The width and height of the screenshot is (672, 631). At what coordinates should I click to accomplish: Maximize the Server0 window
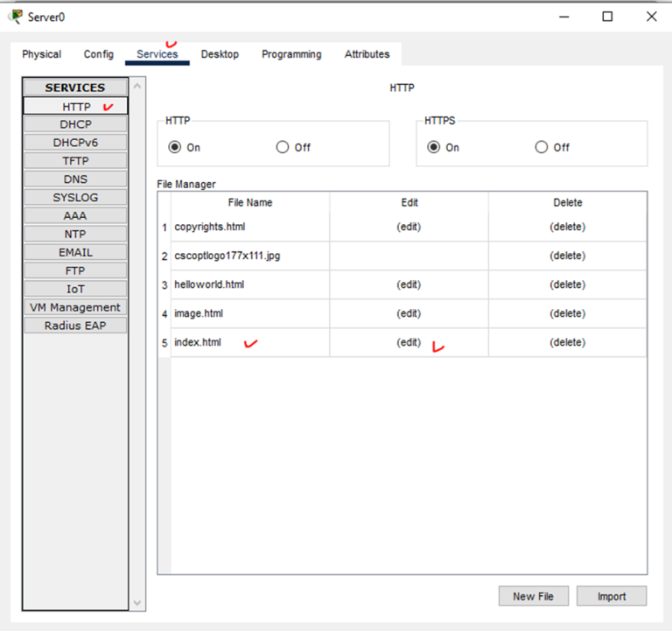point(607,17)
